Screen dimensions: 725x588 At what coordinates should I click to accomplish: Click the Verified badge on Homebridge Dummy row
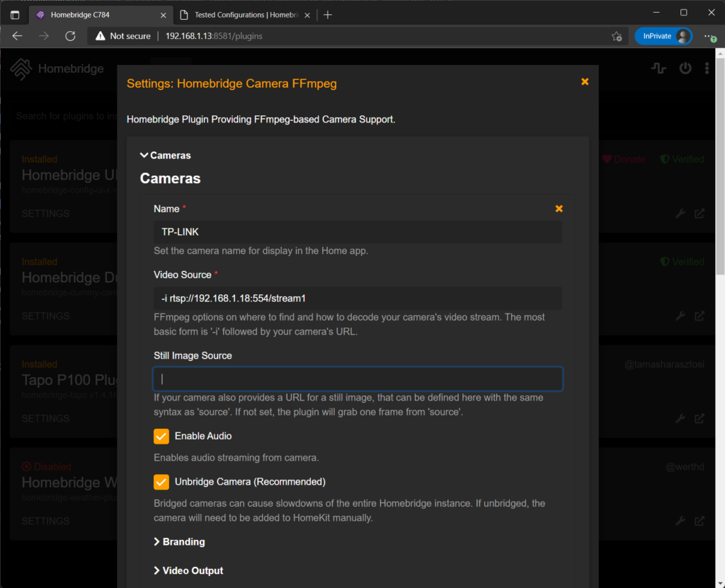pos(683,262)
